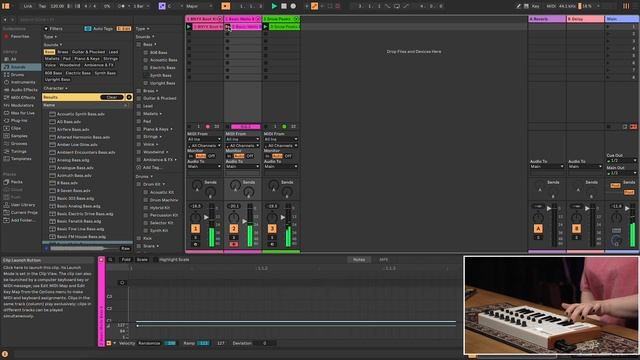The image size is (640, 360).
Task: Clear the filter results with Clear button
Action: [111, 97]
